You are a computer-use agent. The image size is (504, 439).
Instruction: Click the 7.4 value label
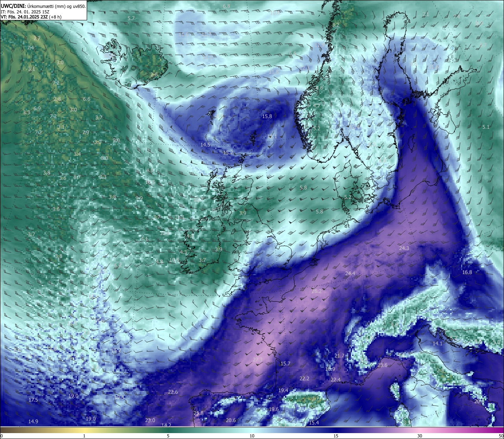click(31, 48)
